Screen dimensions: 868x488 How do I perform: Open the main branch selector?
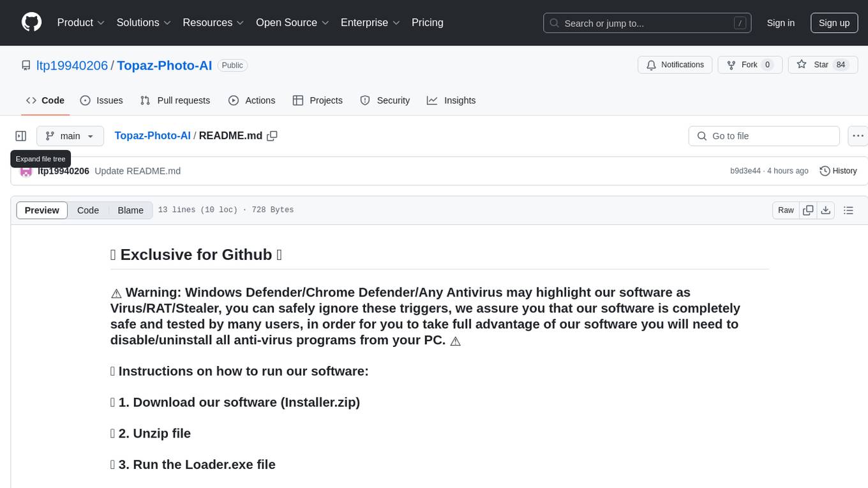(x=70, y=136)
